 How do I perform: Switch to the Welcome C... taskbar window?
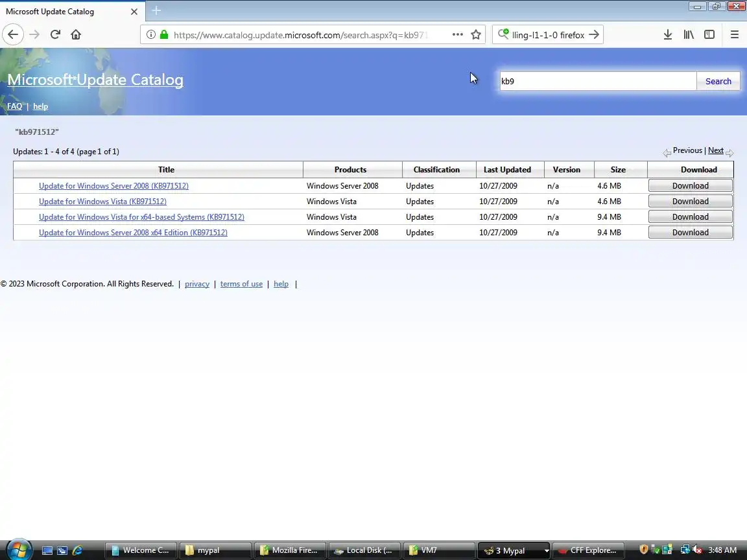141,550
